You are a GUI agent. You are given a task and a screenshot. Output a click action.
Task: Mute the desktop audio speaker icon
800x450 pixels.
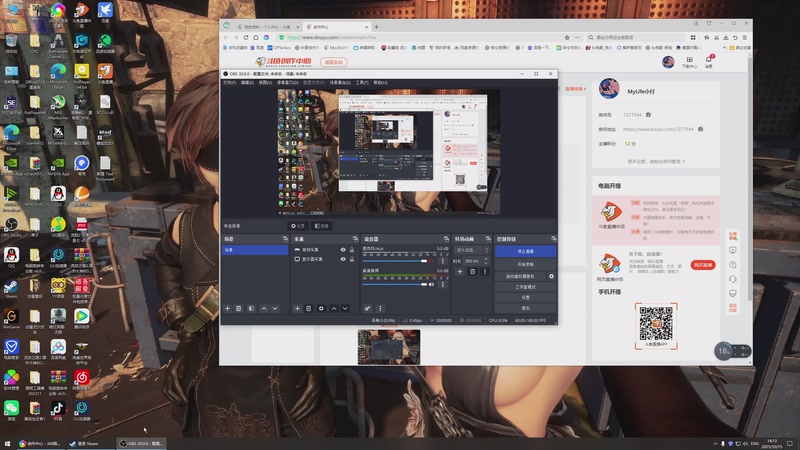[x=431, y=285]
